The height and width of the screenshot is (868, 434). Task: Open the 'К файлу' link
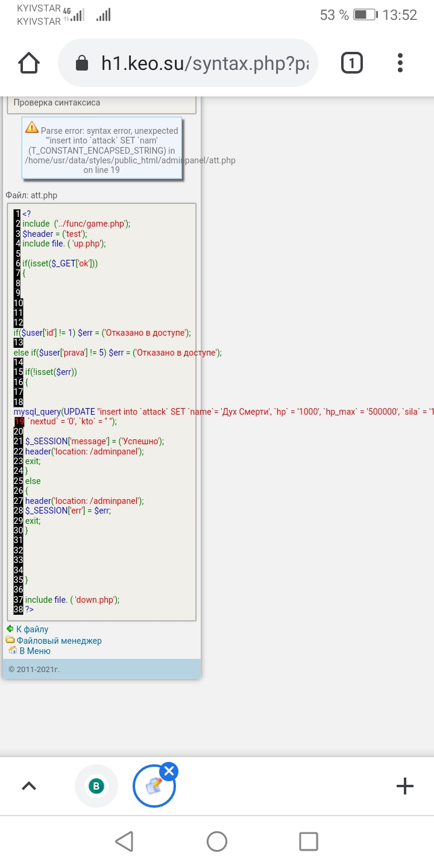pyautogui.click(x=32, y=629)
